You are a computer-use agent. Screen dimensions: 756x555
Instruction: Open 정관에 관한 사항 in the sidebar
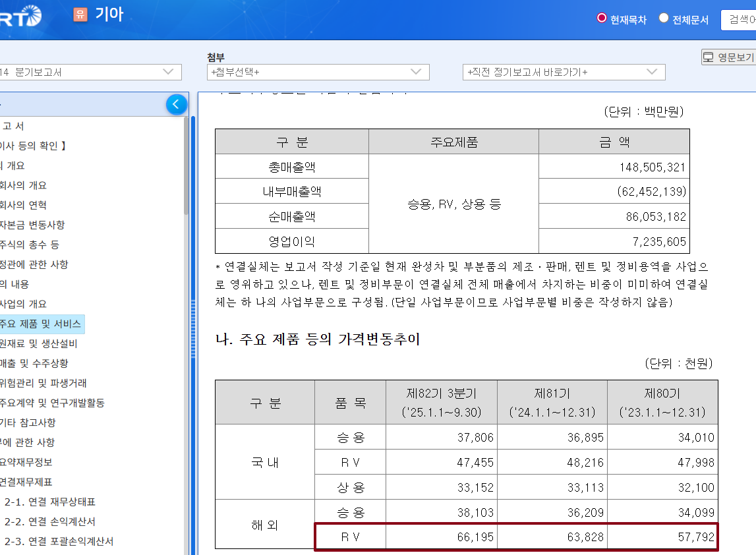pos(34,264)
